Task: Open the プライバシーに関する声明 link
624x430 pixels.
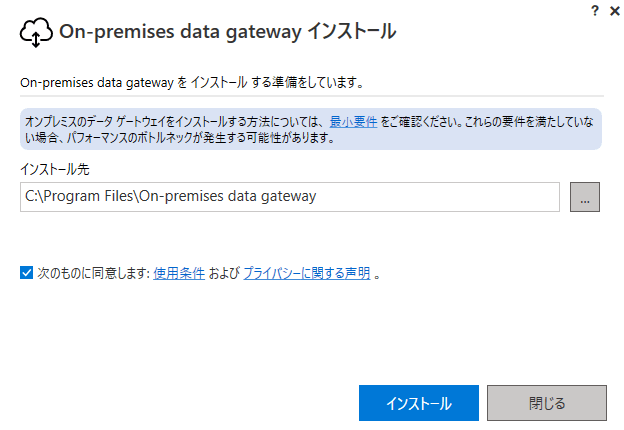Action: click(x=306, y=272)
